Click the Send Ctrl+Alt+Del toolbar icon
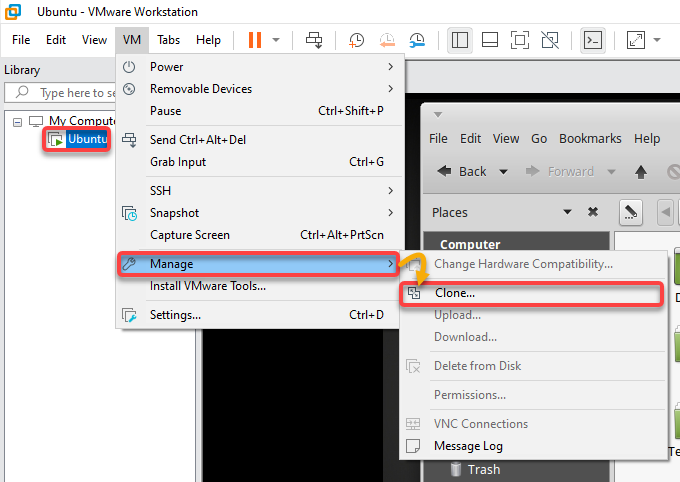 (x=314, y=40)
